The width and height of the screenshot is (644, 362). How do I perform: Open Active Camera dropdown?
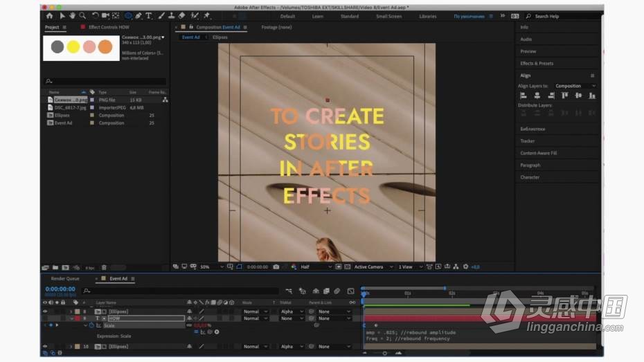click(x=373, y=266)
